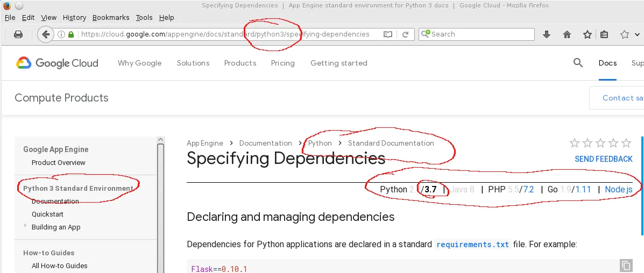
Task: Rate page with fourth star
Action: (613, 143)
